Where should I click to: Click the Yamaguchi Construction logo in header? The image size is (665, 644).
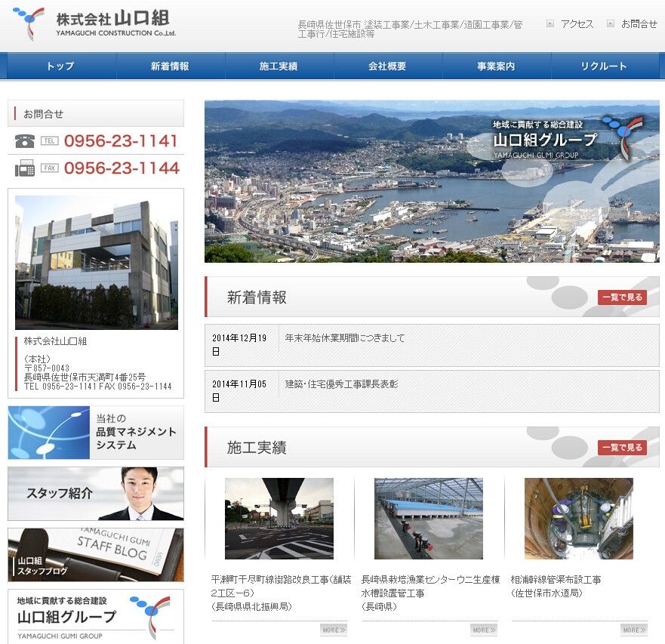(x=94, y=23)
